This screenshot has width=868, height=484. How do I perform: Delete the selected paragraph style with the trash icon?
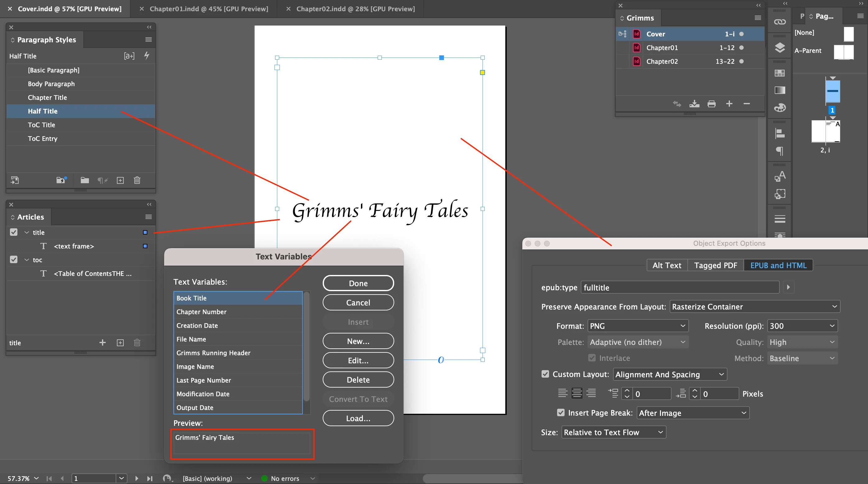point(137,180)
